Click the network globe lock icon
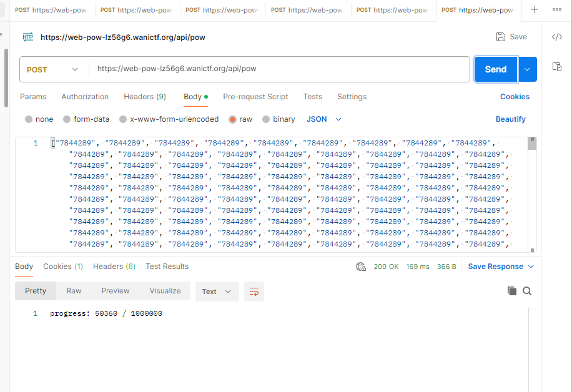 point(361,267)
